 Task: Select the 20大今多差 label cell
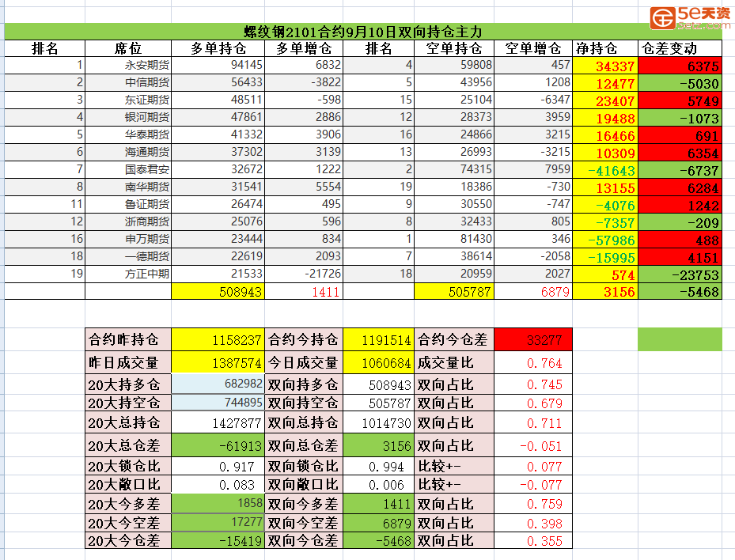coord(128,503)
